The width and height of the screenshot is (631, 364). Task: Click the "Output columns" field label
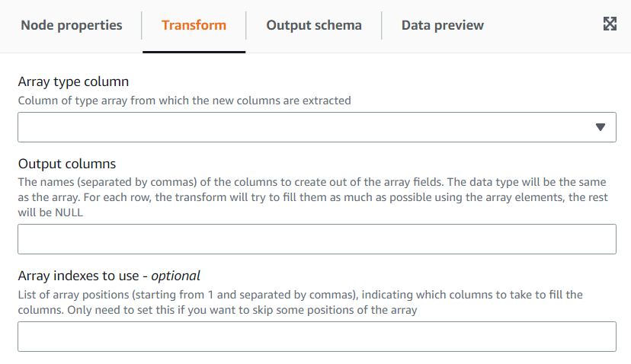pos(67,164)
